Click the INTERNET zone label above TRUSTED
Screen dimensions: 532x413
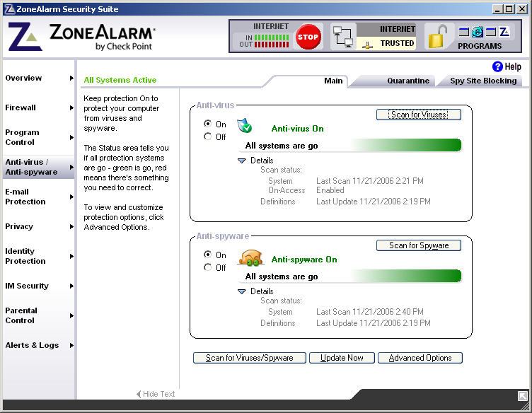click(x=398, y=29)
